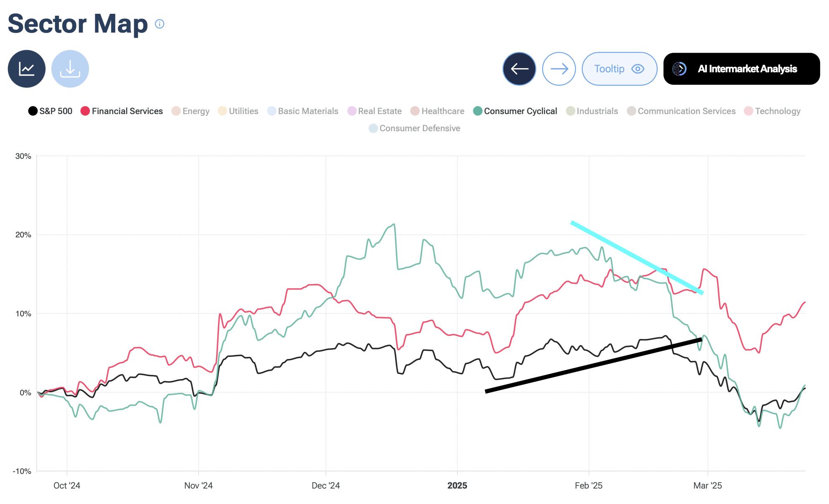The height and width of the screenshot is (504, 829).
Task: Toggle the Tooltip eye button
Action: [619, 69]
